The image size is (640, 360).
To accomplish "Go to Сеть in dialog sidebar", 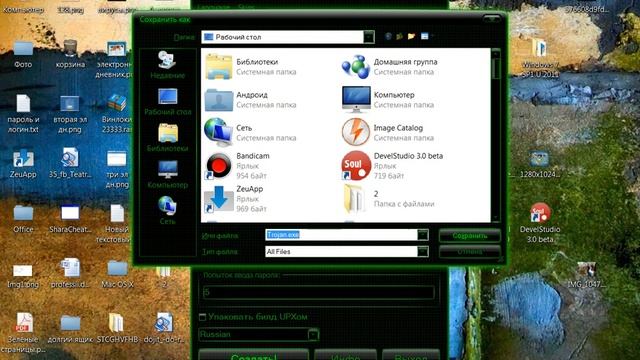I will 167,211.
